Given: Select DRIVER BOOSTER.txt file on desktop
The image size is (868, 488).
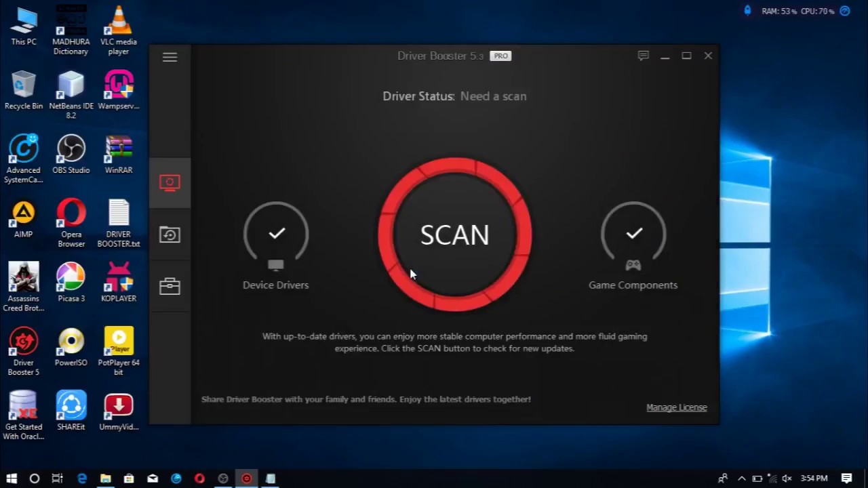Looking at the screenshot, I should 119,224.
